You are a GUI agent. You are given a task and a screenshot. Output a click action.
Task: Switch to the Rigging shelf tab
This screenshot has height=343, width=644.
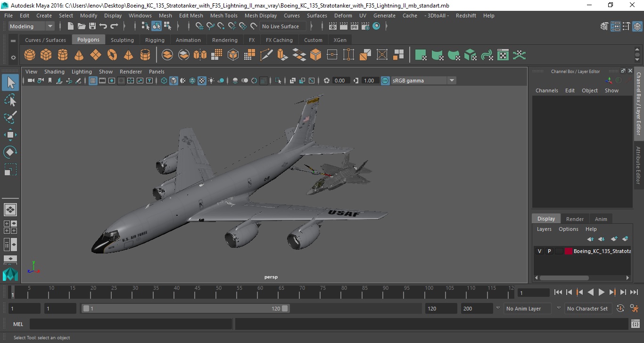tap(155, 40)
